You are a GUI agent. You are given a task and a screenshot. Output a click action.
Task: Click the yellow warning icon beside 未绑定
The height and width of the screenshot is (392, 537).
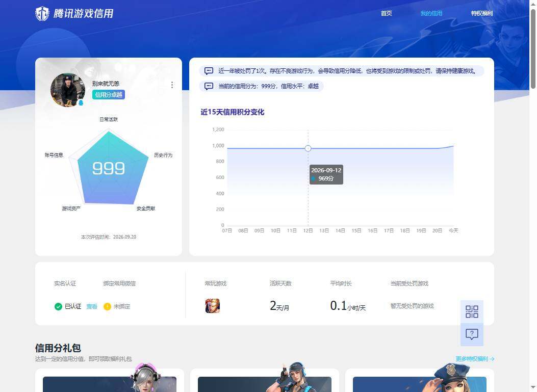coord(107,306)
